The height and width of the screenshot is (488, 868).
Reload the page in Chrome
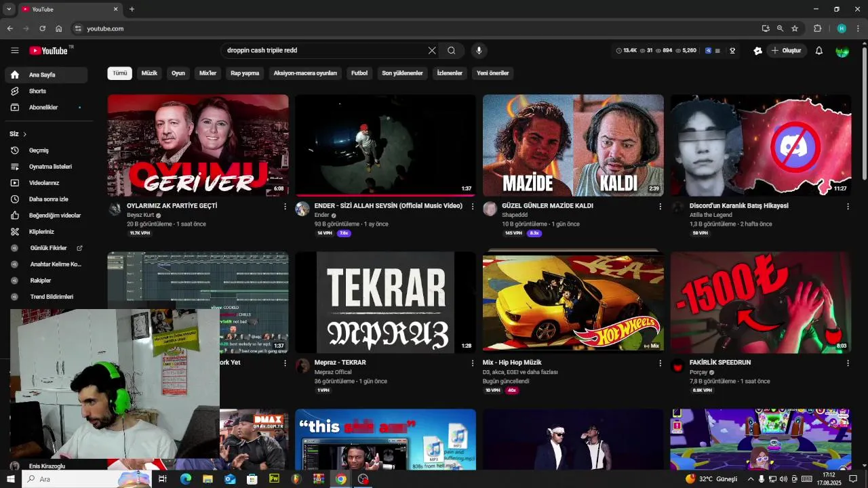43,28
